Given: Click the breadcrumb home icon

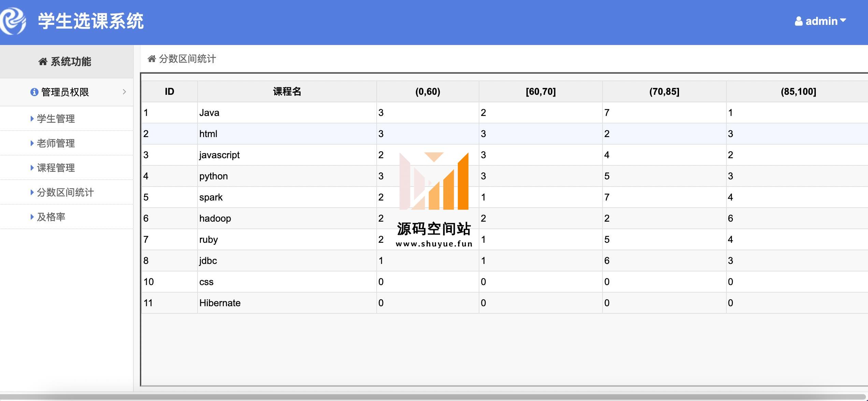Looking at the screenshot, I should 151,59.
